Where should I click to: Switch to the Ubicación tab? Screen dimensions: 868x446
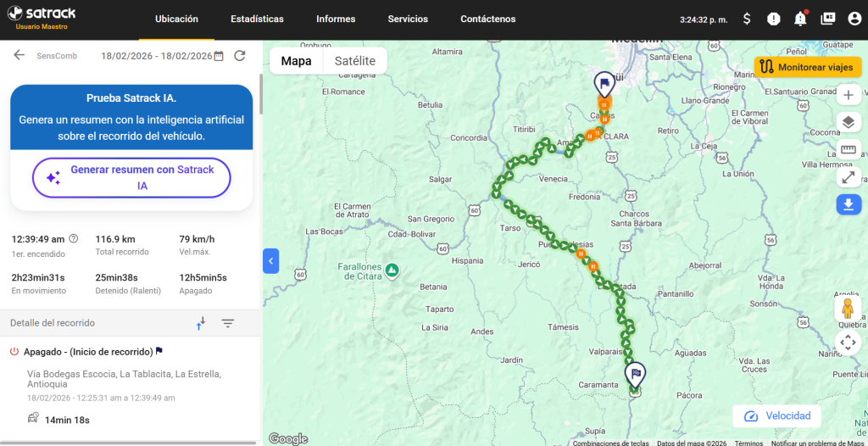coord(176,19)
